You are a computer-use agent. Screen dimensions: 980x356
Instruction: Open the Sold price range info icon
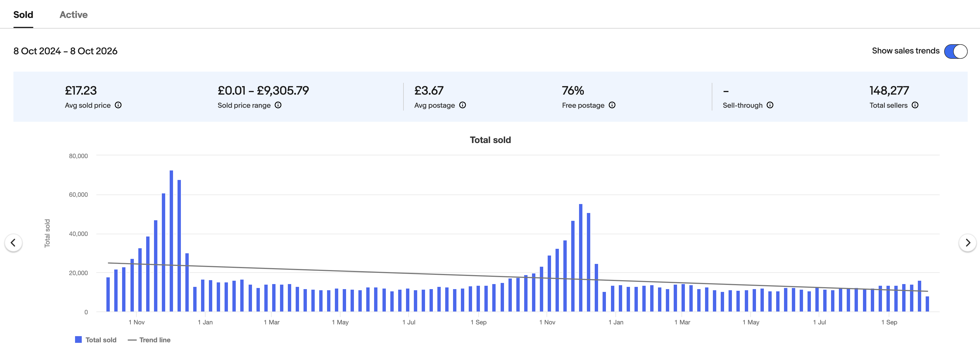(x=278, y=105)
